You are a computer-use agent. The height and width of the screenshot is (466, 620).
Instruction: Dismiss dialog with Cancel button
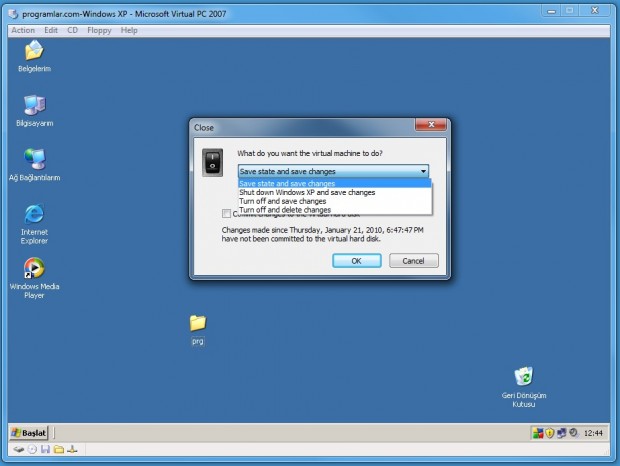414,261
